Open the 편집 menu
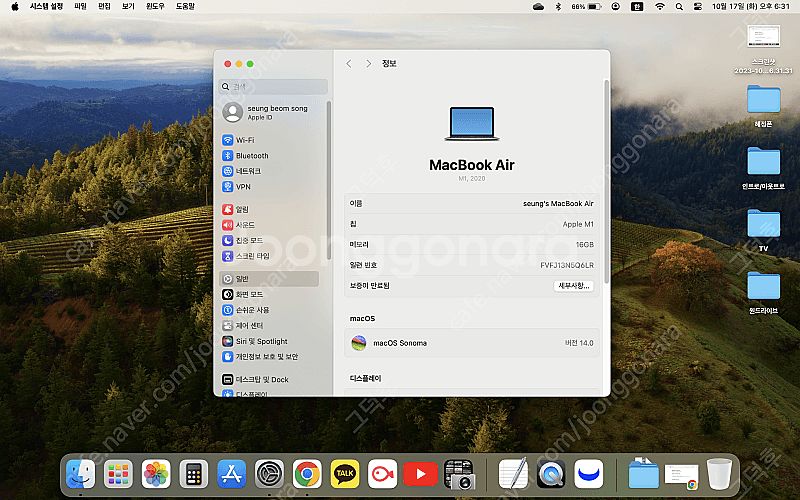 click(104, 7)
